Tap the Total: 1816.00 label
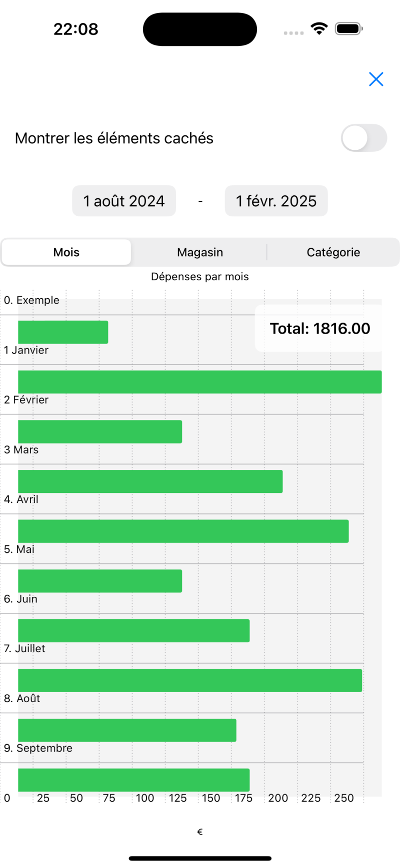 [x=320, y=329]
